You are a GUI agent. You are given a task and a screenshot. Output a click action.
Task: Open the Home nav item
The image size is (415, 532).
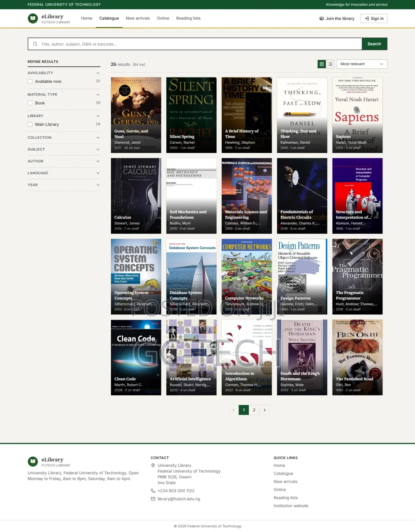click(x=87, y=18)
